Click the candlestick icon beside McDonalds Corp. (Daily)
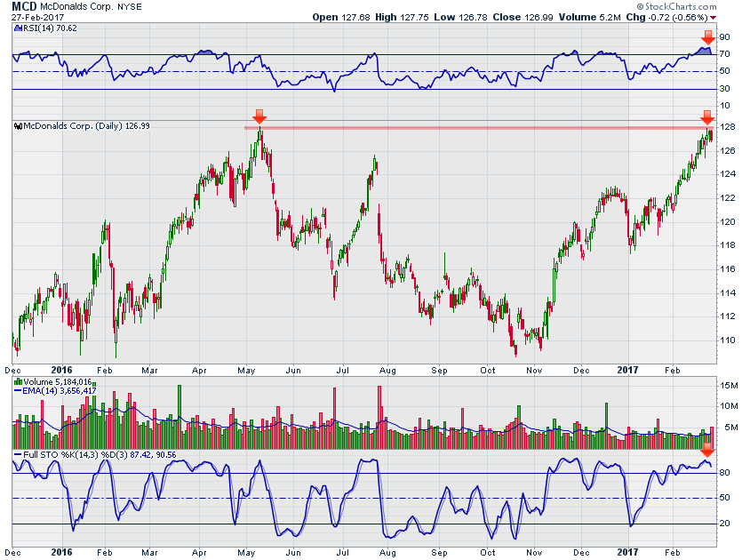742x560 pixels. point(19,126)
